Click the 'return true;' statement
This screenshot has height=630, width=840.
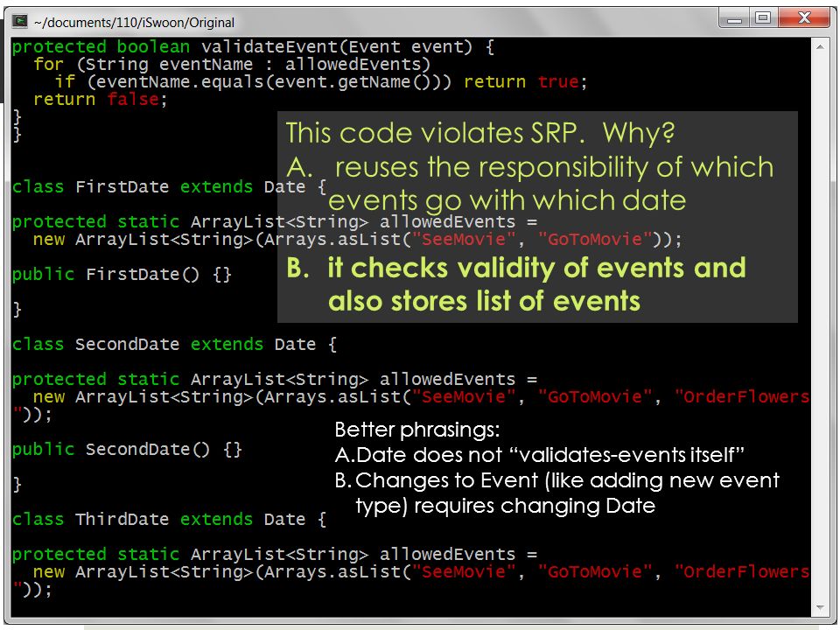[525, 82]
